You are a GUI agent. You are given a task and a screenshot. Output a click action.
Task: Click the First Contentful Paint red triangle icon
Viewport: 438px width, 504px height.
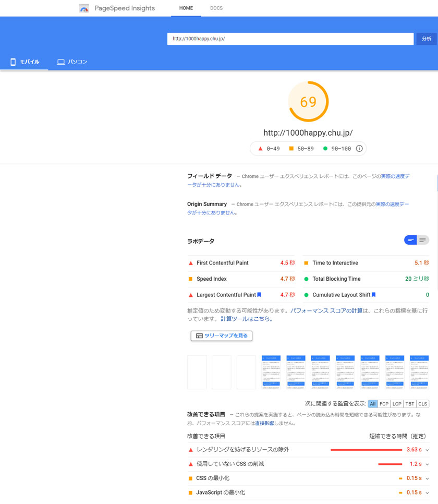point(190,263)
